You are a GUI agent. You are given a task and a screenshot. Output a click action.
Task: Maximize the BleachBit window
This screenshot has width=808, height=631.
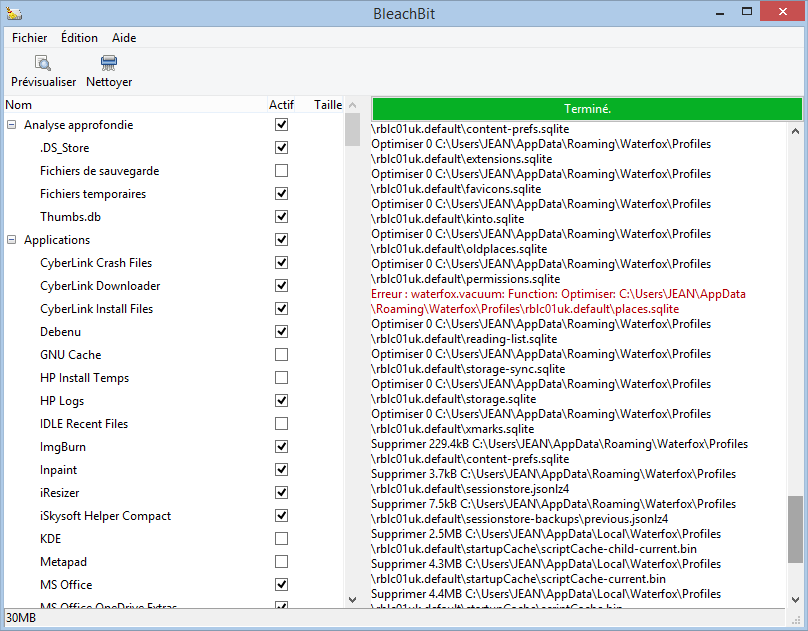coord(747,11)
